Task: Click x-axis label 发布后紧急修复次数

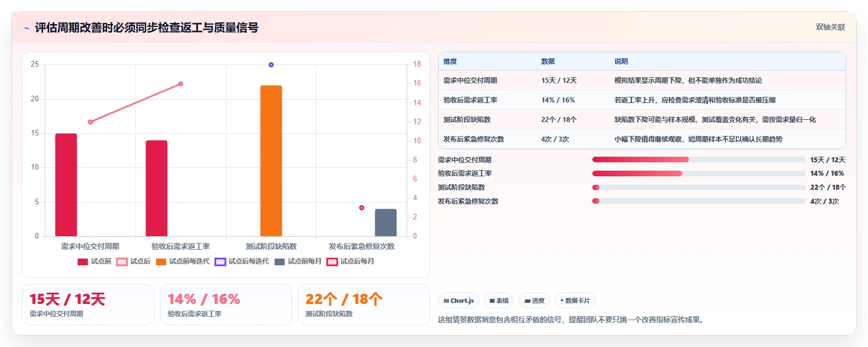Action: (361, 246)
